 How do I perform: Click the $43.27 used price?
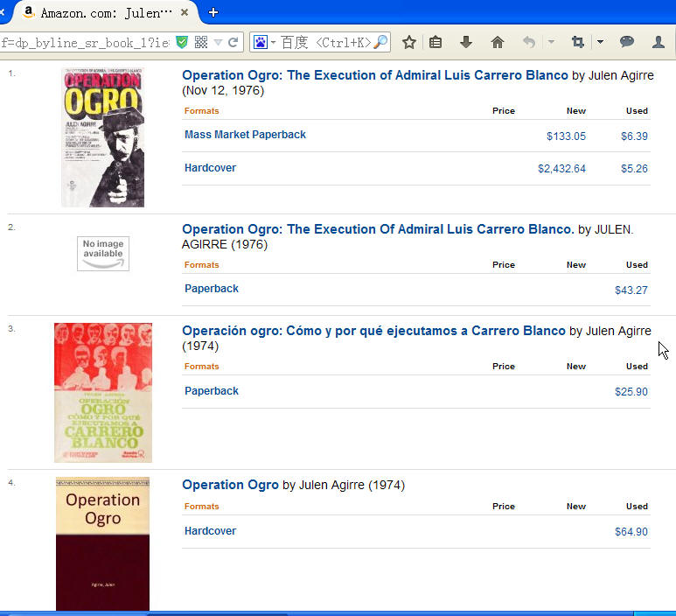pos(631,290)
